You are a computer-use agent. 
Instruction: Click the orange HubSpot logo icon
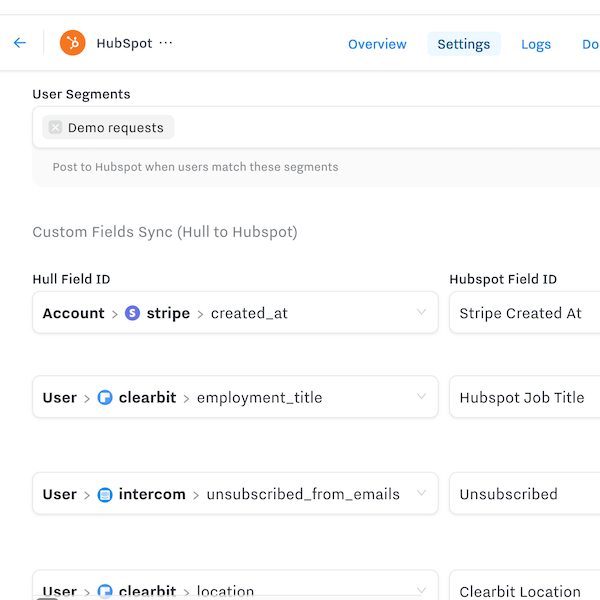(x=72, y=43)
